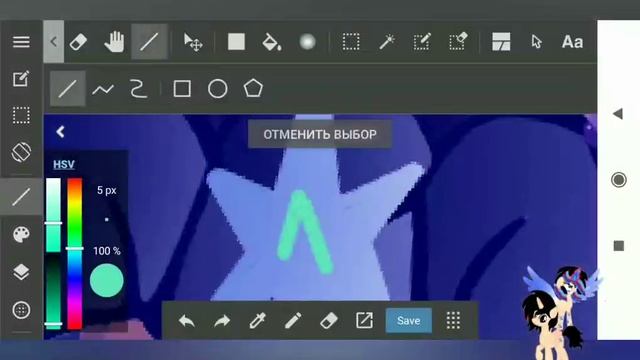Open the line tool in left sidebar
The image size is (640, 360).
(21, 197)
